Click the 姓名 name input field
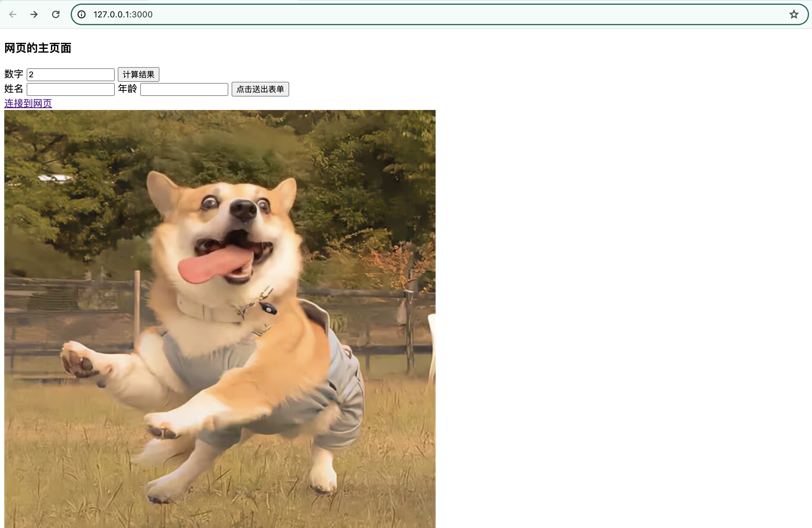The height and width of the screenshot is (528, 812). click(71, 89)
